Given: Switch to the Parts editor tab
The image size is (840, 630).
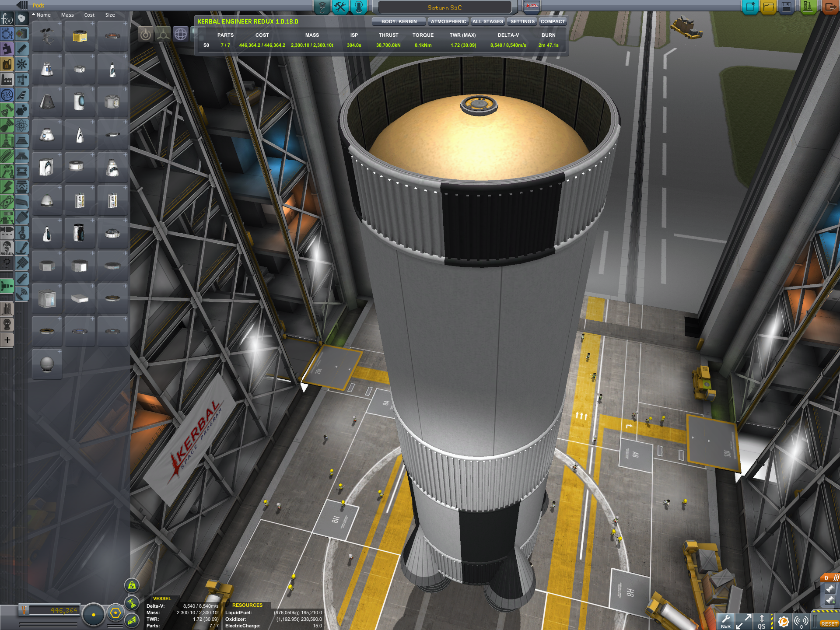Looking at the screenshot, I should [x=322, y=7].
